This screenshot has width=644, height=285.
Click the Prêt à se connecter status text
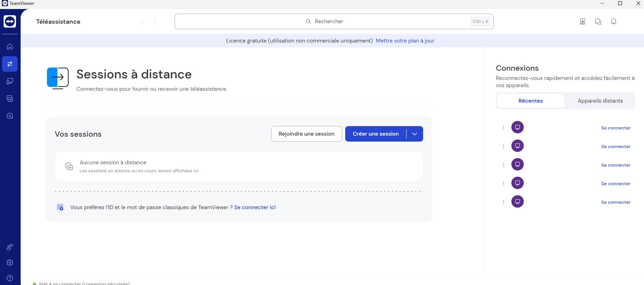pos(84,283)
